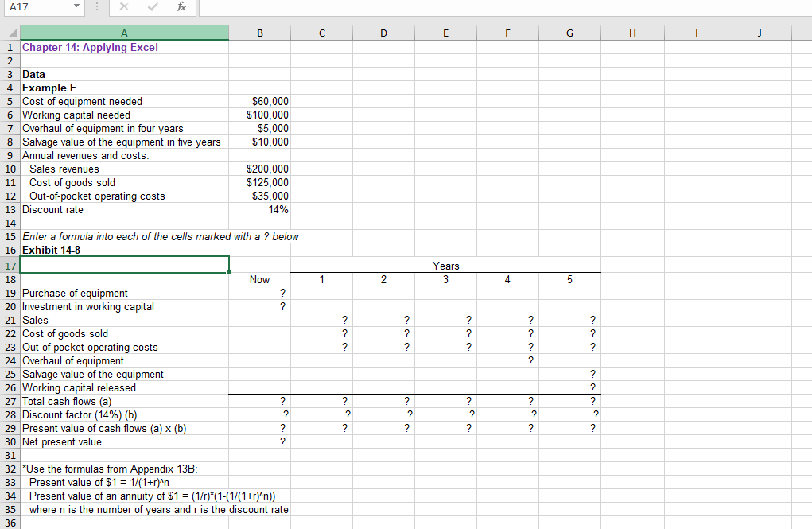
Task: Select row 30 header
Action: click(10, 441)
